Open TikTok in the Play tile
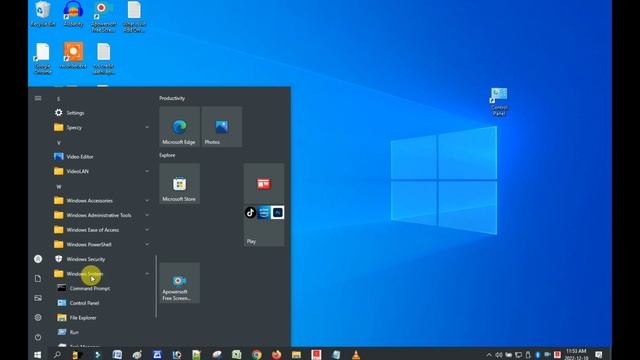Viewport: 640px width, 360px height. 250,213
